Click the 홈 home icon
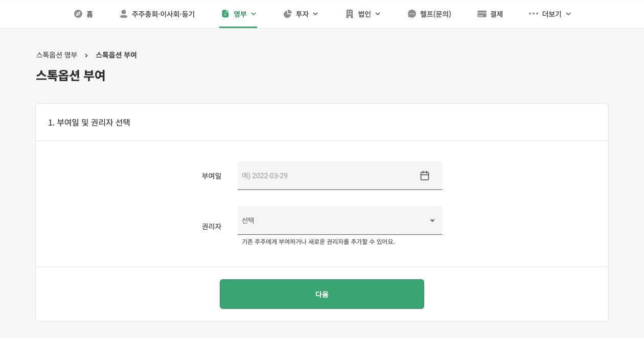Screen dimensions: 644x338 pyautogui.click(x=78, y=14)
